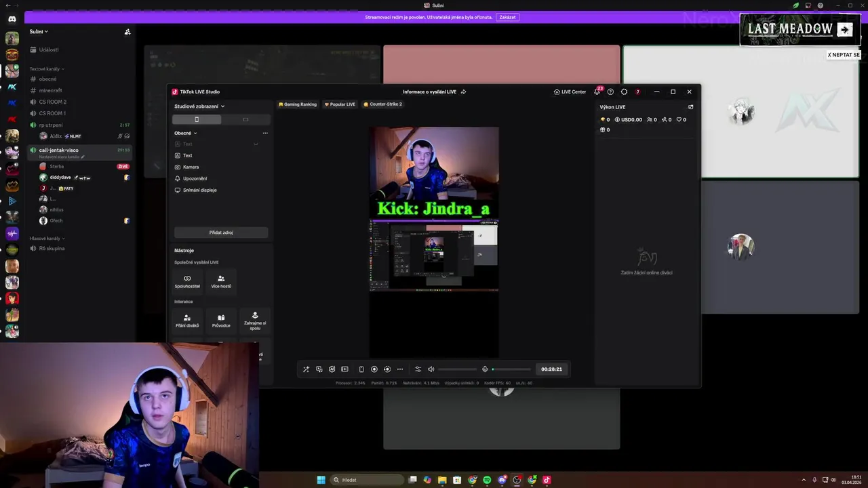Select the Kamera source
This screenshot has width=868, height=488.
[x=221, y=167]
